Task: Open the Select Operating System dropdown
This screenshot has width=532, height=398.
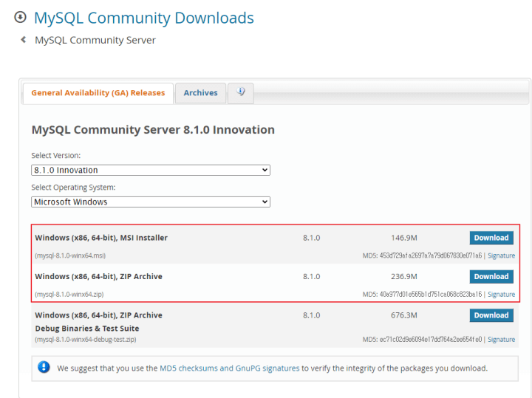Action: (151, 202)
